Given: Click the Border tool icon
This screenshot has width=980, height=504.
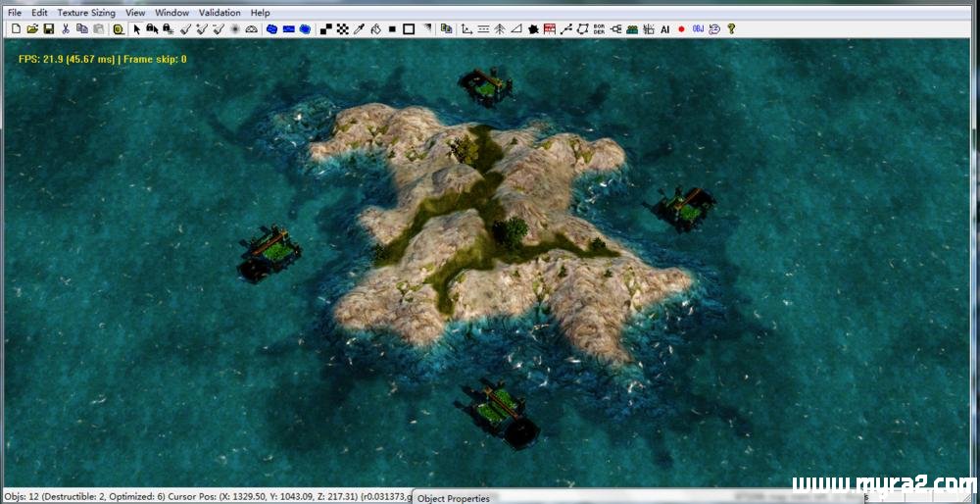Looking at the screenshot, I should (599, 29).
